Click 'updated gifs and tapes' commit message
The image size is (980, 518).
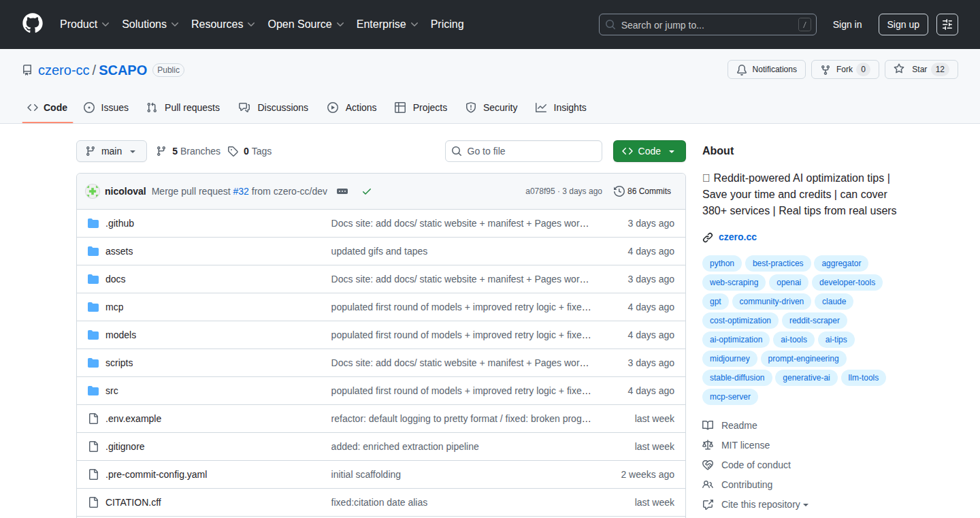380,251
